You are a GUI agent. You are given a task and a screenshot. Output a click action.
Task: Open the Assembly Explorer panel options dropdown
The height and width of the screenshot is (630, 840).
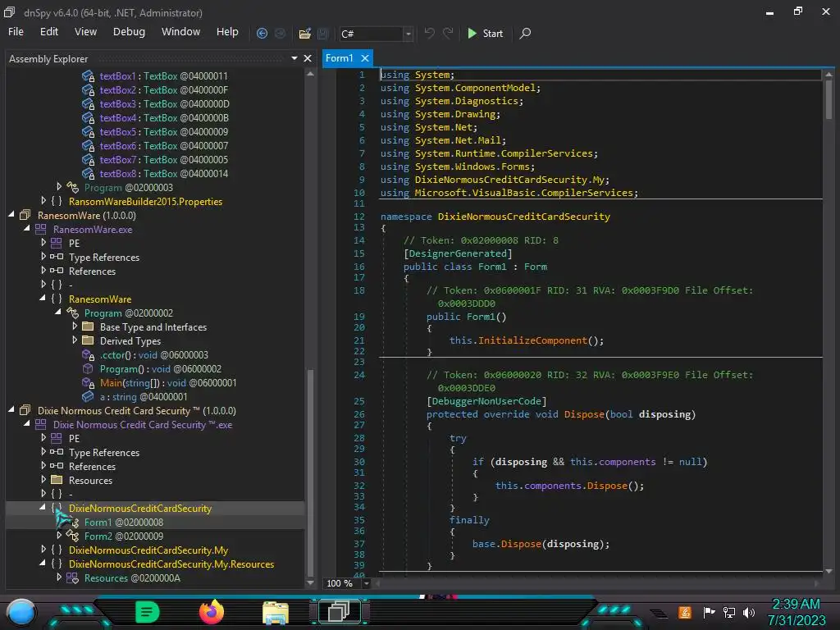[294, 58]
